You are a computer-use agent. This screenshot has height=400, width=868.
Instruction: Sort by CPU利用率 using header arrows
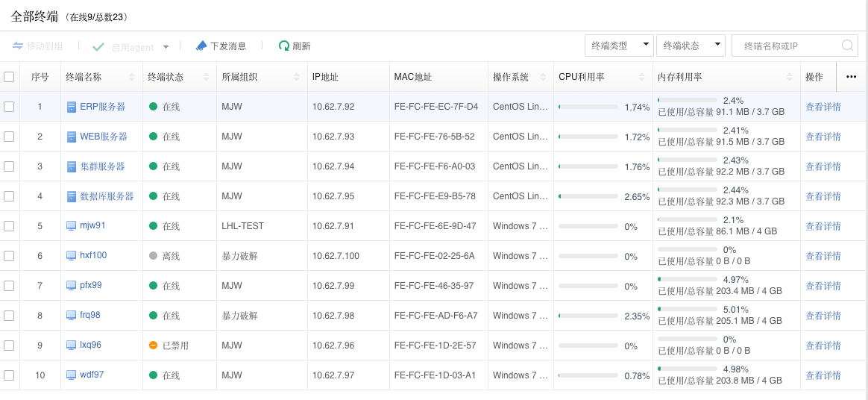click(x=642, y=77)
